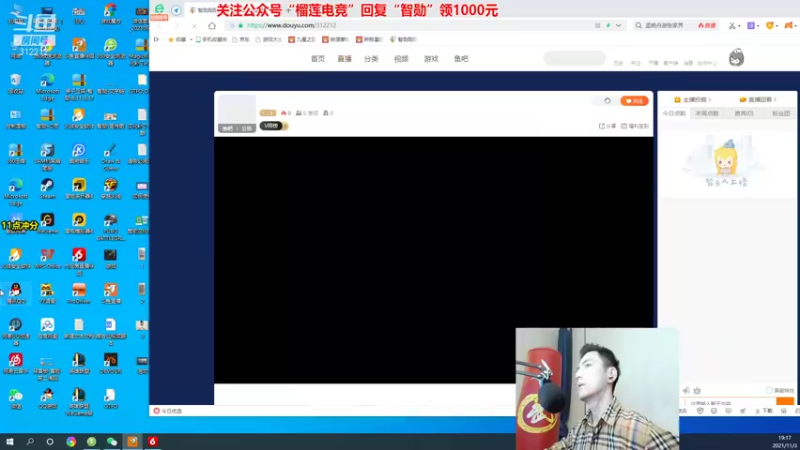This screenshot has height=450, width=800.
Task: Expand the shield icon dropdown arrow
Action: click(x=777, y=26)
